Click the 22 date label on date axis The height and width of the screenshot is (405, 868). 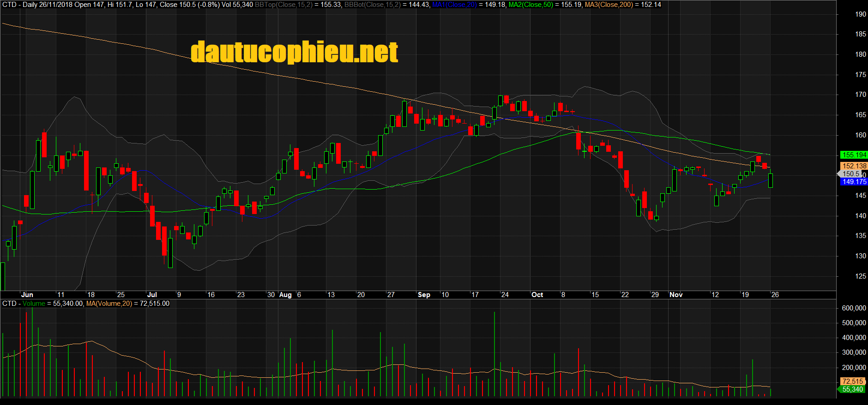pos(625,295)
